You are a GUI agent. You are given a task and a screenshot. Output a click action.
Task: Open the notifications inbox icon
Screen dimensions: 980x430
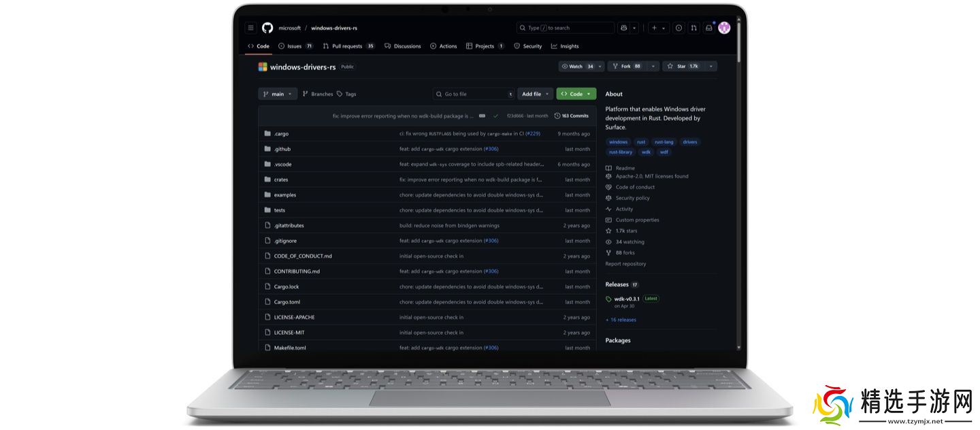click(708, 28)
